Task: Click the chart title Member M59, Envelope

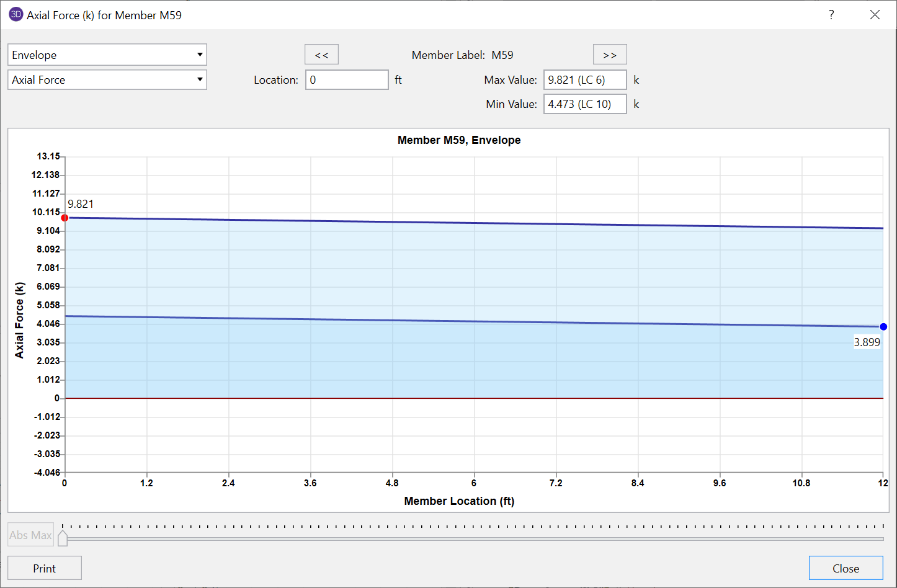Action: click(459, 140)
